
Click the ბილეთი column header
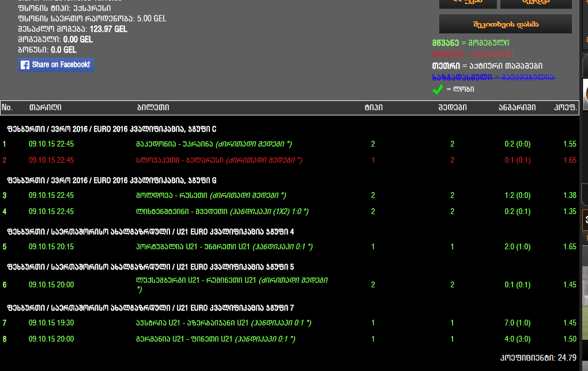153,107
